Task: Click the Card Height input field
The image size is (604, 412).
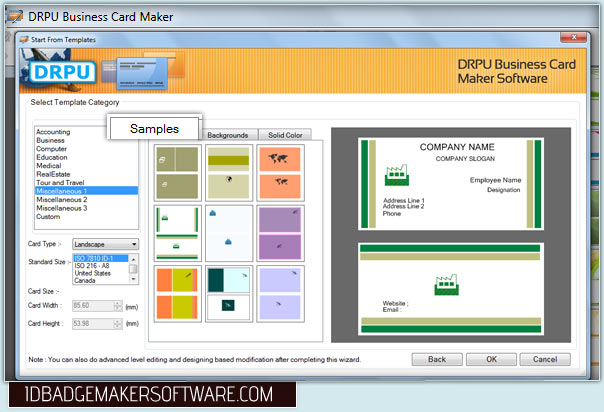Action: coord(93,323)
